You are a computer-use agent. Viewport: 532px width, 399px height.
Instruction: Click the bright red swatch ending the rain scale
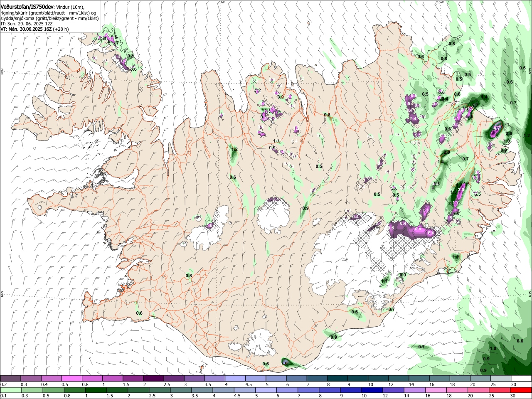click(521, 390)
